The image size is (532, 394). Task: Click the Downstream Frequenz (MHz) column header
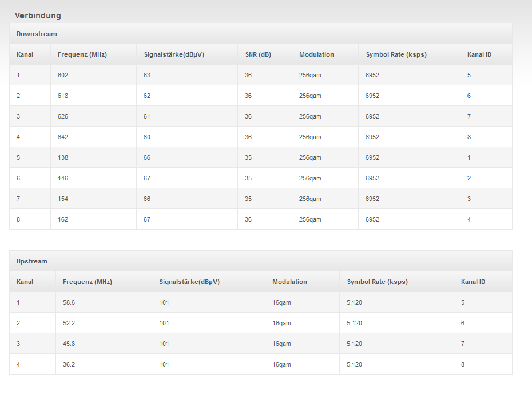click(82, 54)
